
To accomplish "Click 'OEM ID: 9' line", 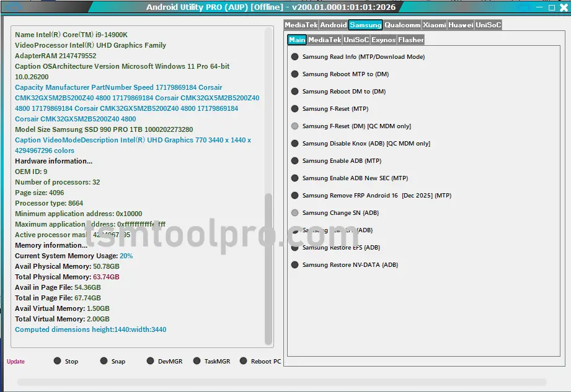I will tap(31, 172).
